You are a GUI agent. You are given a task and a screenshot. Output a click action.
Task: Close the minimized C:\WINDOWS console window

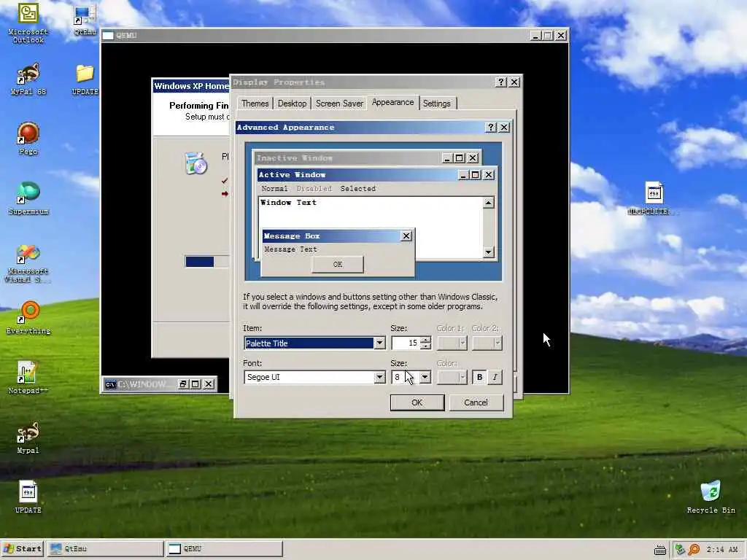point(209,384)
